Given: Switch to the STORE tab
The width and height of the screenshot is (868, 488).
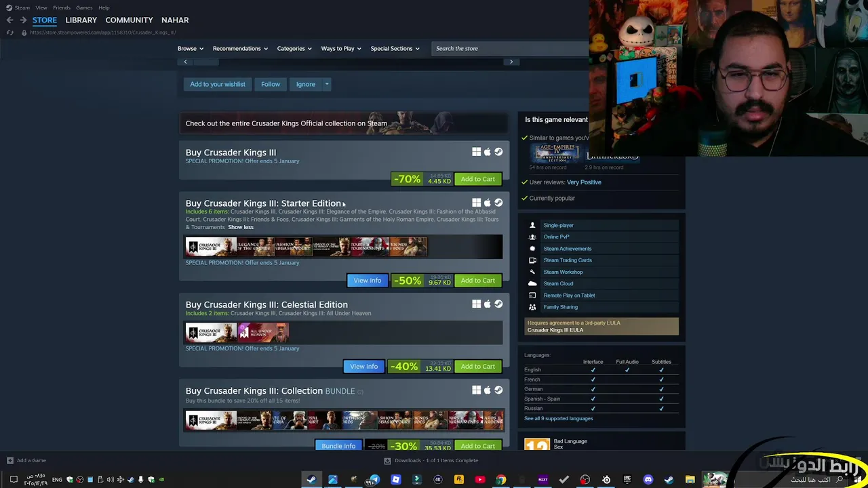Looking at the screenshot, I should click(x=45, y=20).
